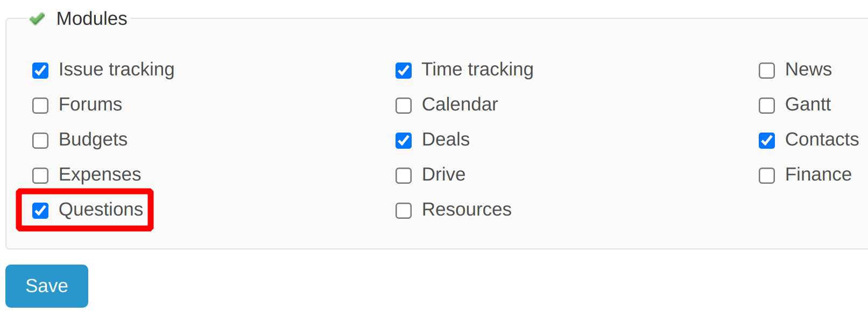868x312 pixels.
Task: Enable the Resources checkbox
Action: [404, 211]
